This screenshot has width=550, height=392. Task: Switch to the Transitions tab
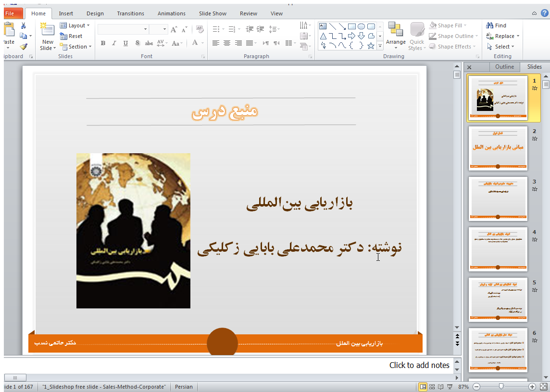pyautogui.click(x=130, y=13)
